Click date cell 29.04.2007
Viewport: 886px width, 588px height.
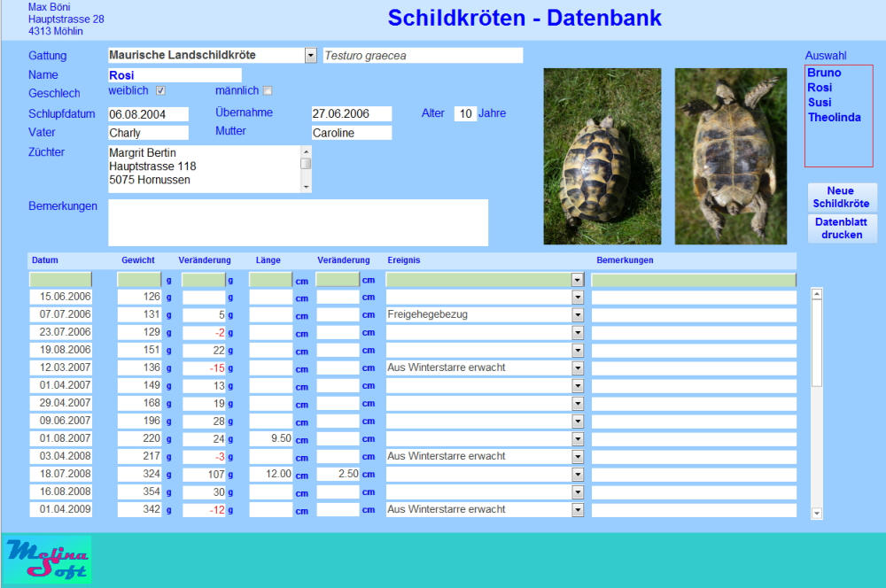tap(61, 403)
